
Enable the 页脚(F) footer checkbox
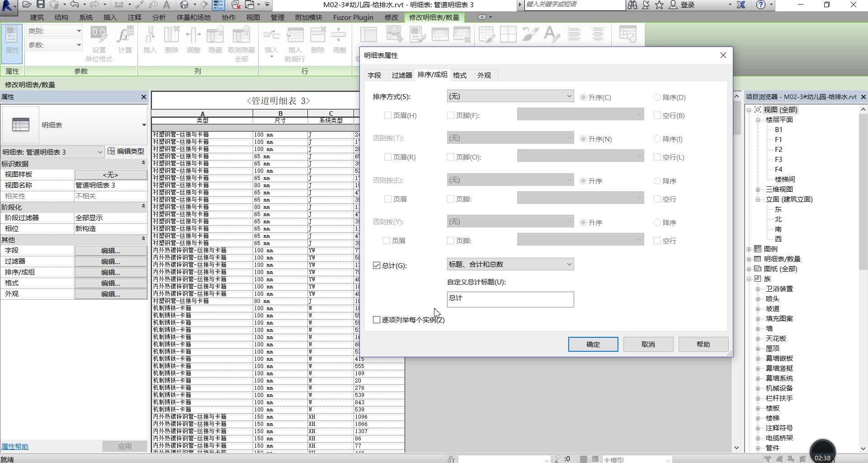450,115
